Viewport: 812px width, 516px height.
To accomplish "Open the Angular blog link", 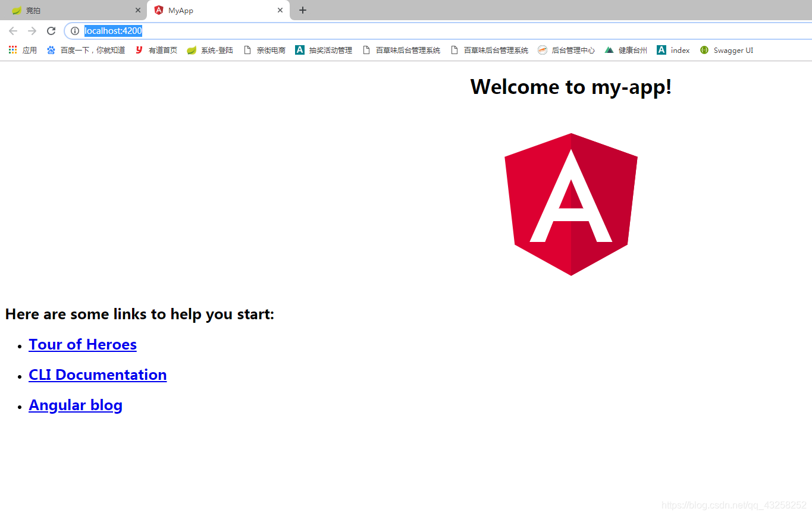I will [76, 405].
